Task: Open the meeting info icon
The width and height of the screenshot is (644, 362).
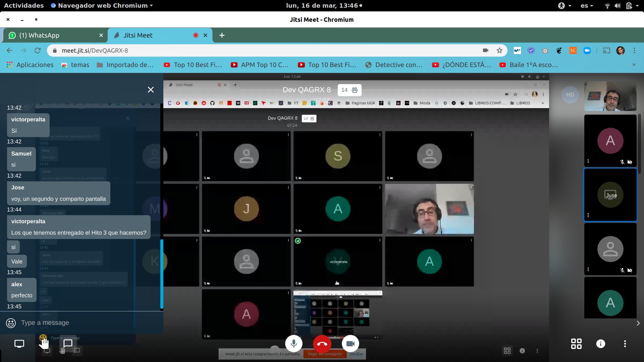Action: (x=600, y=344)
